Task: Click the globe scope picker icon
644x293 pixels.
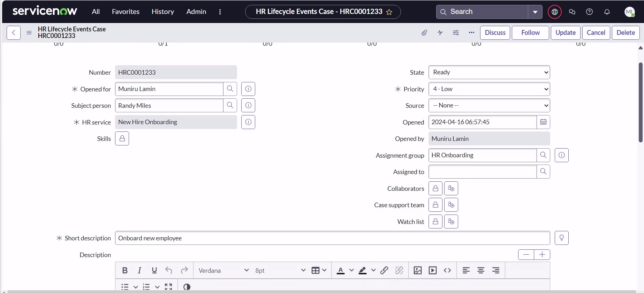Action: tap(555, 12)
